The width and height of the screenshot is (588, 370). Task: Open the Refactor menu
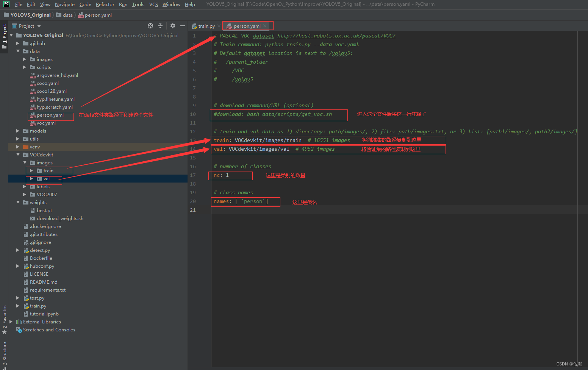tap(105, 5)
